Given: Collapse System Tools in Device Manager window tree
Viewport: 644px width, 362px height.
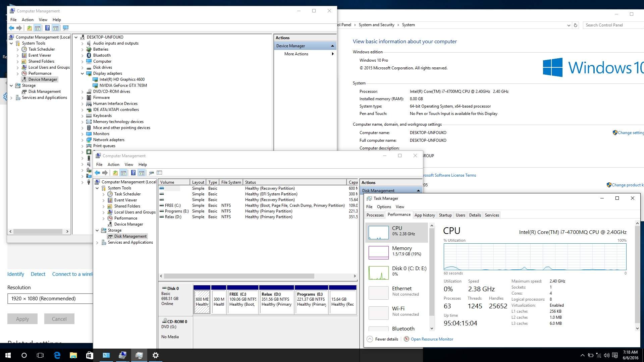Looking at the screenshot, I should 11,44.
